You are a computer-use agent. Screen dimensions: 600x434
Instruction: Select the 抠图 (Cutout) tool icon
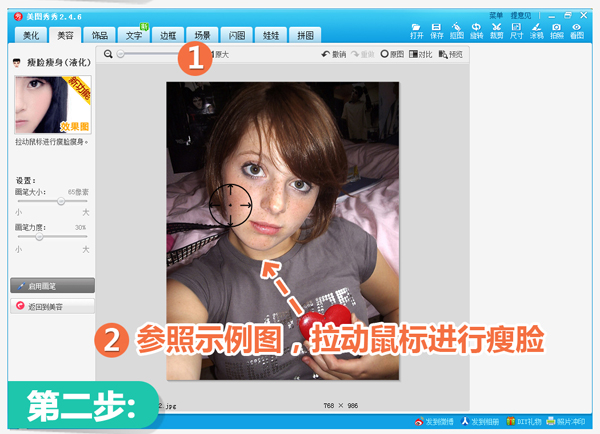[456, 30]
